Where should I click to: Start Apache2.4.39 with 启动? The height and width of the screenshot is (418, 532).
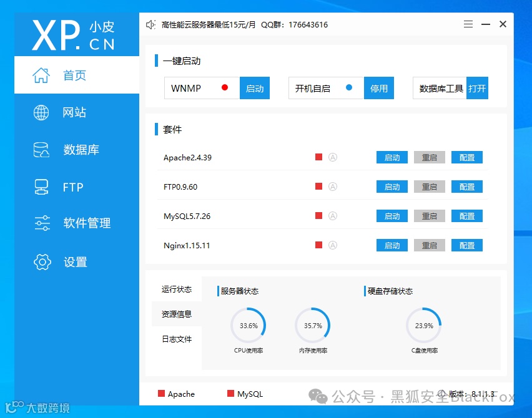point(392,157)
